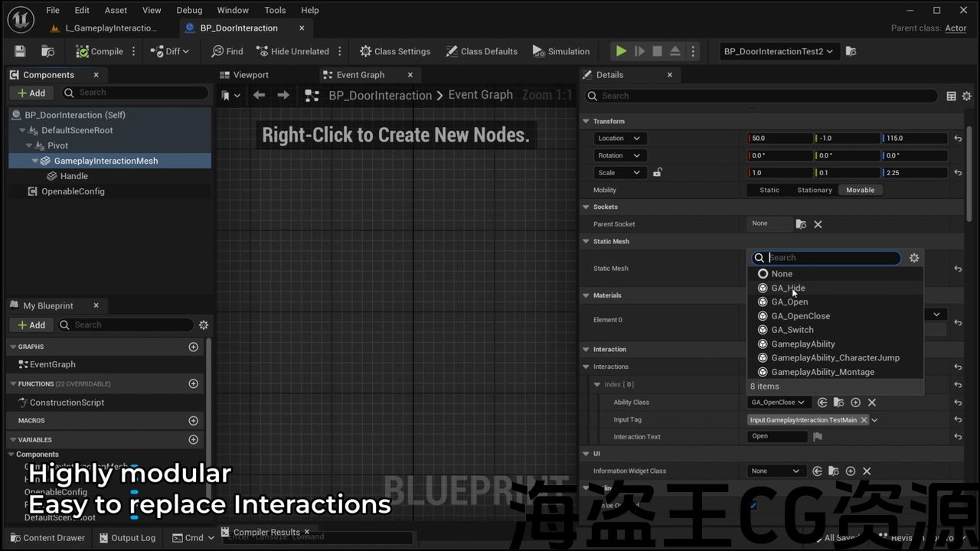Click the Add component button
The width and height of the screenshot is (980, 551).
click(x=31, y=93)
